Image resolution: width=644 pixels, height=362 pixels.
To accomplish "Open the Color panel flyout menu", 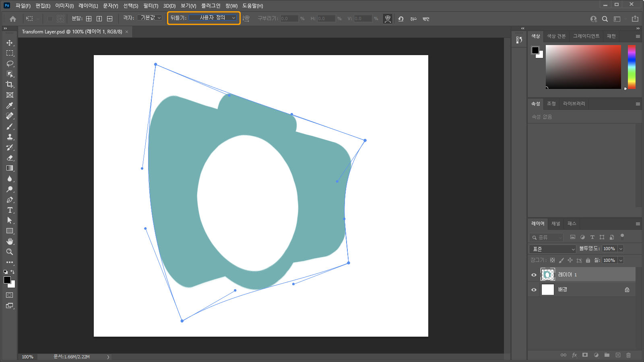I will tap(638, 36).
